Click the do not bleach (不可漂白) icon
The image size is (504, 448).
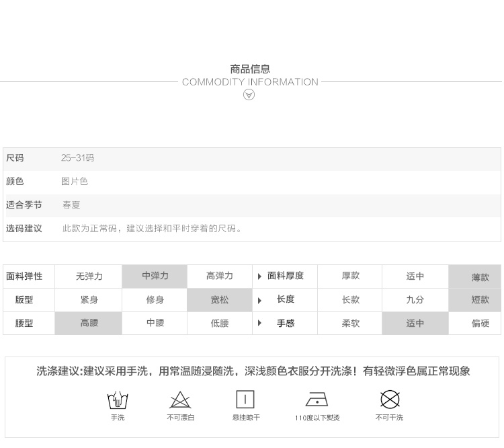click(x=180, y=400)
